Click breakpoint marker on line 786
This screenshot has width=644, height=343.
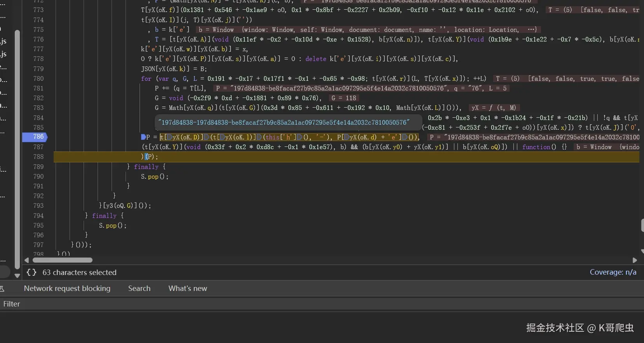pos(35,137)
